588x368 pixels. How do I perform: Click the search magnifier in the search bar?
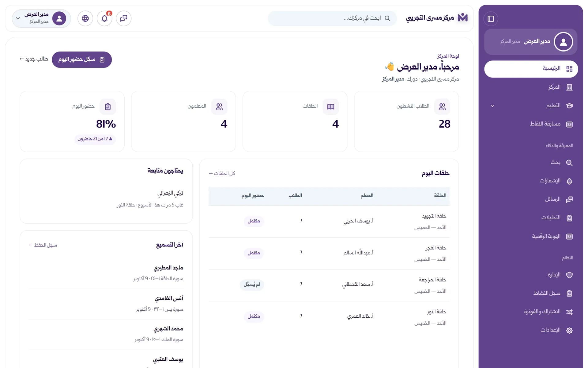tap(387, 18)
